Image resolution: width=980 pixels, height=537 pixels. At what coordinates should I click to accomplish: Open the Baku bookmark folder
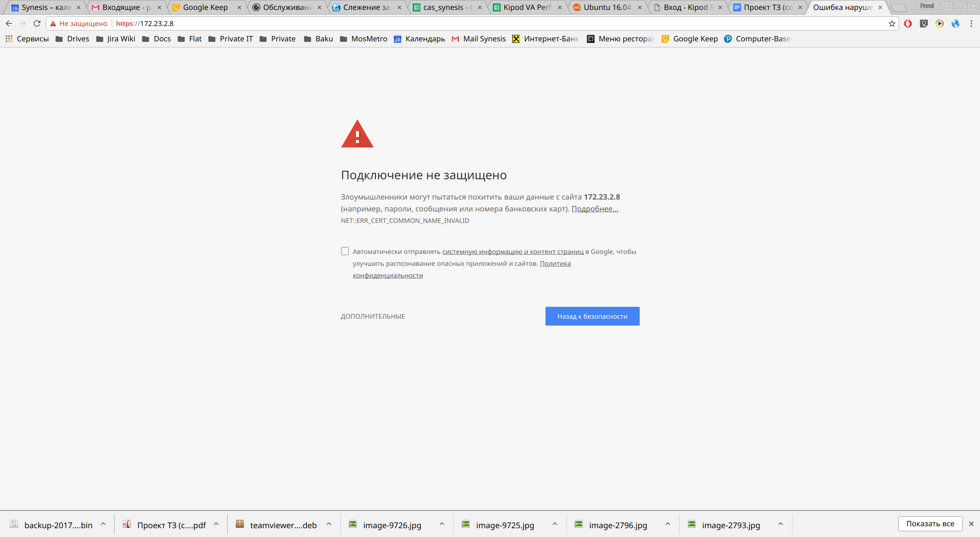pyautogui.click(x=318, y=39)
